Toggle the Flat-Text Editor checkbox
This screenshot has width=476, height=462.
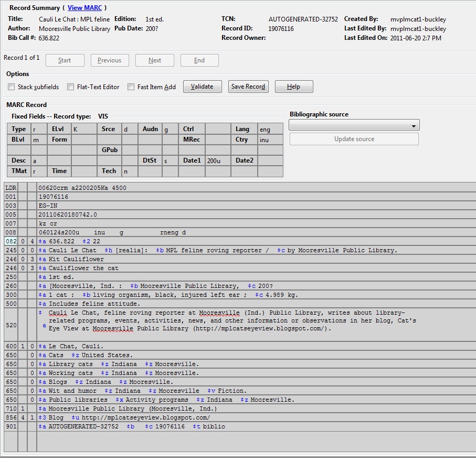click(x=70, y=87)
